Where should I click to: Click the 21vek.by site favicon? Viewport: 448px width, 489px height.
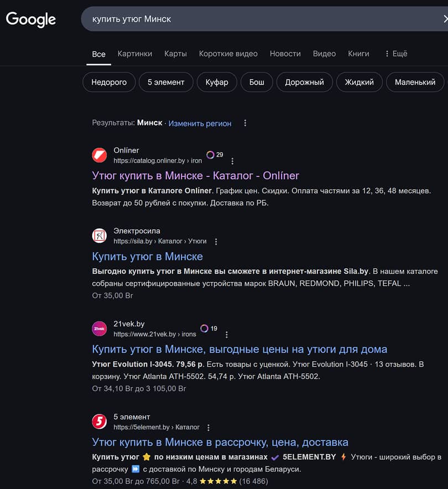pos(100,329)
